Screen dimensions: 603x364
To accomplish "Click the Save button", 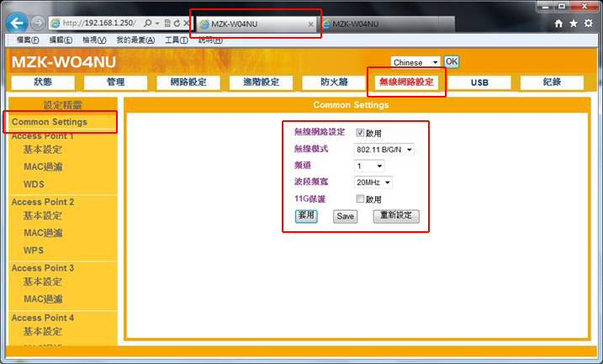I will (345, 216).
